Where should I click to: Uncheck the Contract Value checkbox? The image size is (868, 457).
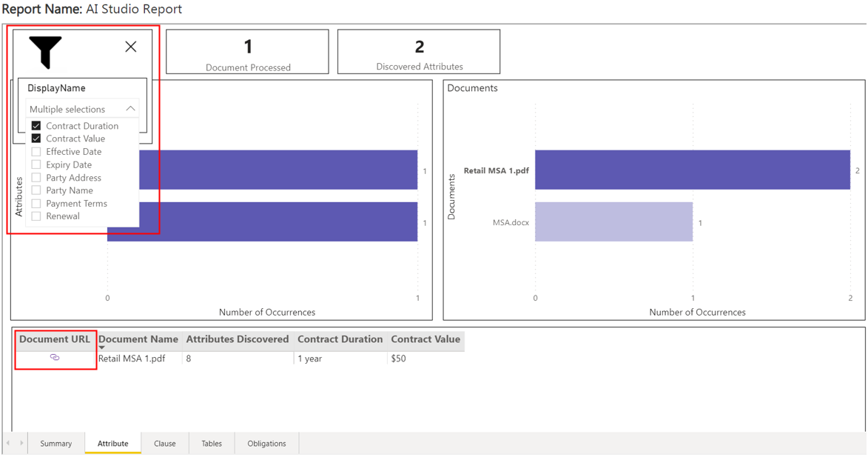36,139
